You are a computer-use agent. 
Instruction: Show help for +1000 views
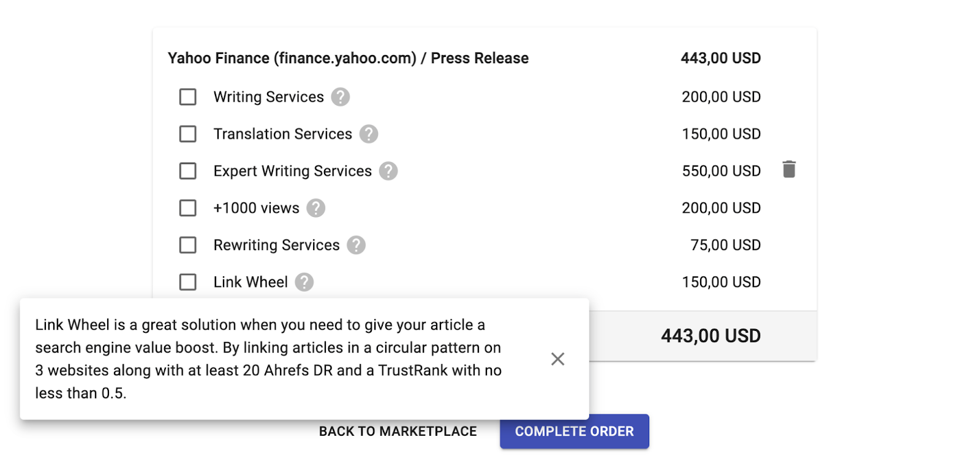(x=316, y=208)
